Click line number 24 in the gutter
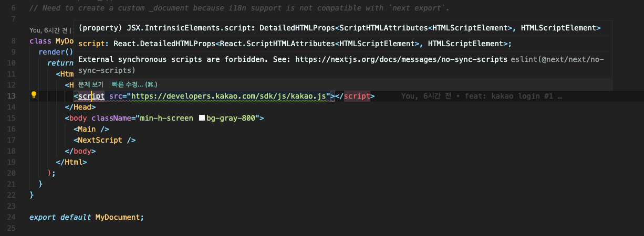The image size is (644, 236). (x=13, y=217)
